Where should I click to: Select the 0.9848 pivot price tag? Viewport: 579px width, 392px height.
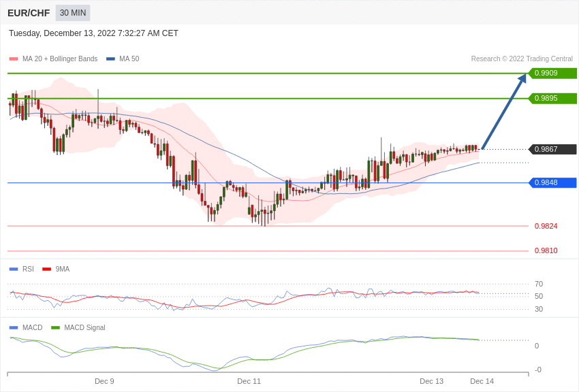click(x=552, y=182)
